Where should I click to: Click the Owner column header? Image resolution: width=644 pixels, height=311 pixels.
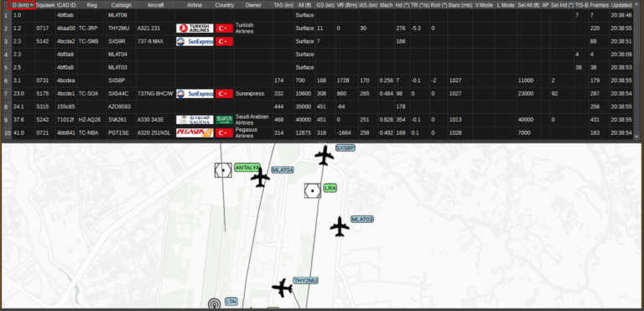(x=253, y=5)
